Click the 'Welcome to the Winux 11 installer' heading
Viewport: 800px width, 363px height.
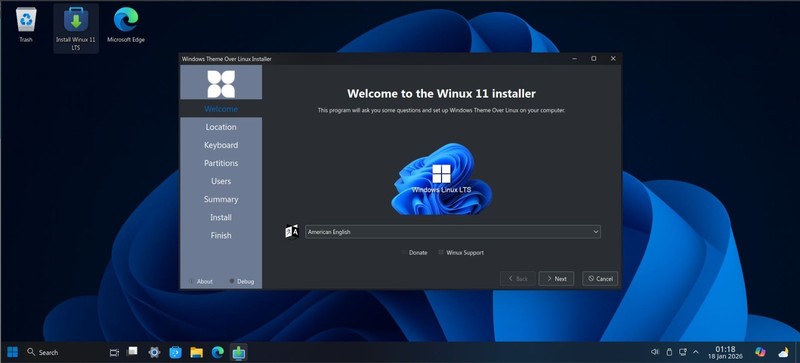(441, 93)
